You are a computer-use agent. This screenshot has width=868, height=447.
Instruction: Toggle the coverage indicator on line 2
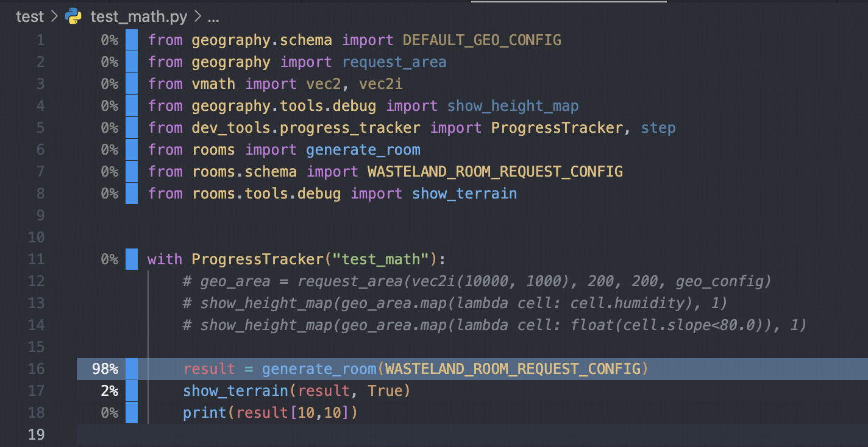pyautogui.click(x=132, y=62)
